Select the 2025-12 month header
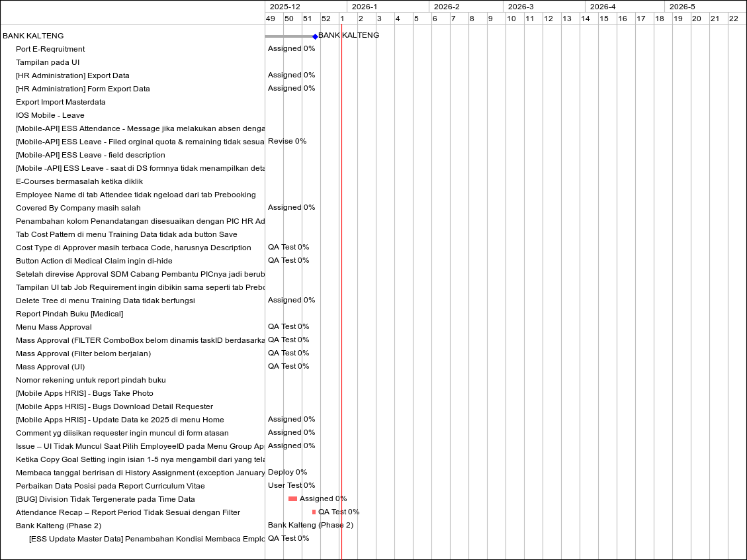 click(285, 7)
